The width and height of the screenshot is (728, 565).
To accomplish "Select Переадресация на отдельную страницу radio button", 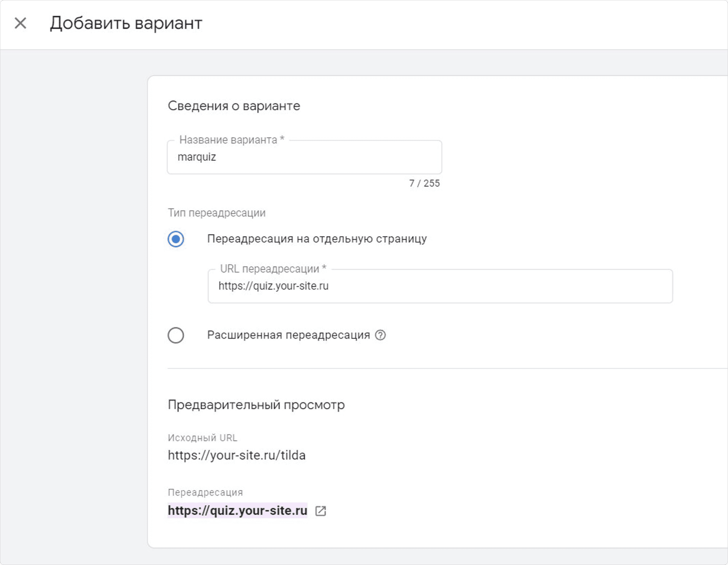I will coord(176,239).
